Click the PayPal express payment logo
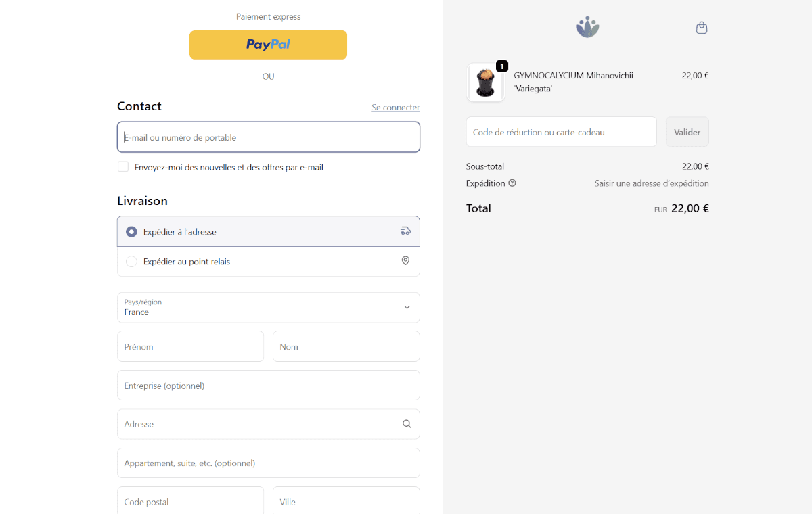This screenshot has width=812, height=514. coord(268,45)
